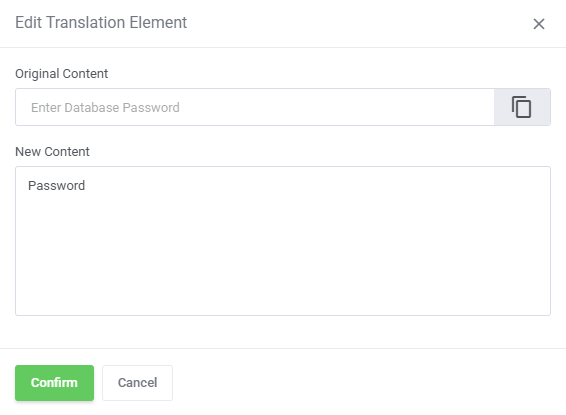Focus the Original Content input field

coord(255,107)
